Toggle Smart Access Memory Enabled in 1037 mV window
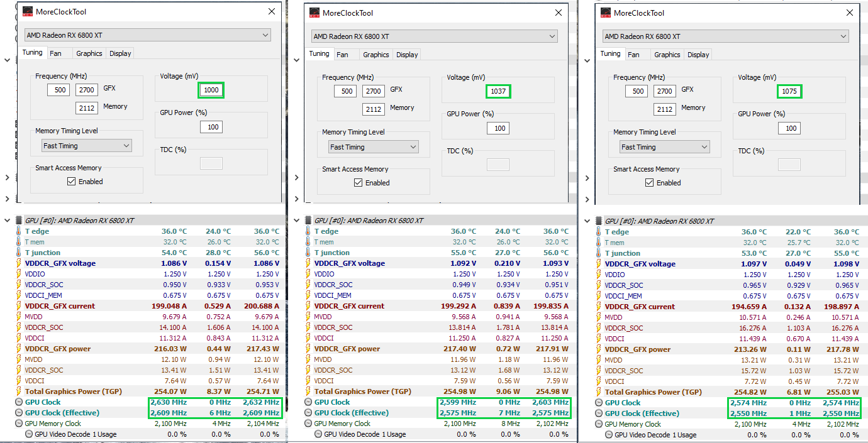The width and height of the screenshot is (868, 443). coord(359,183)
